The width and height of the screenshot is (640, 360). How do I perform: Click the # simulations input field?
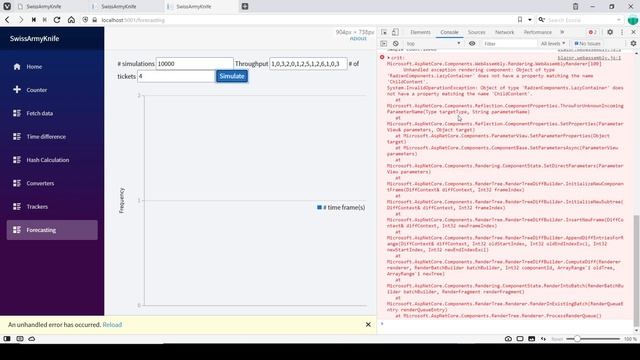click(194, 64)
